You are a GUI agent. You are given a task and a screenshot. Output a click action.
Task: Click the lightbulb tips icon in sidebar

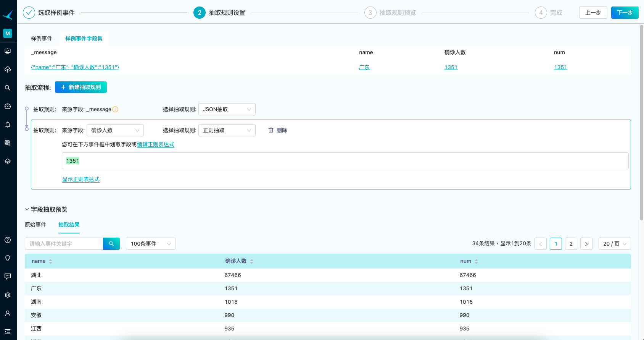8,258
